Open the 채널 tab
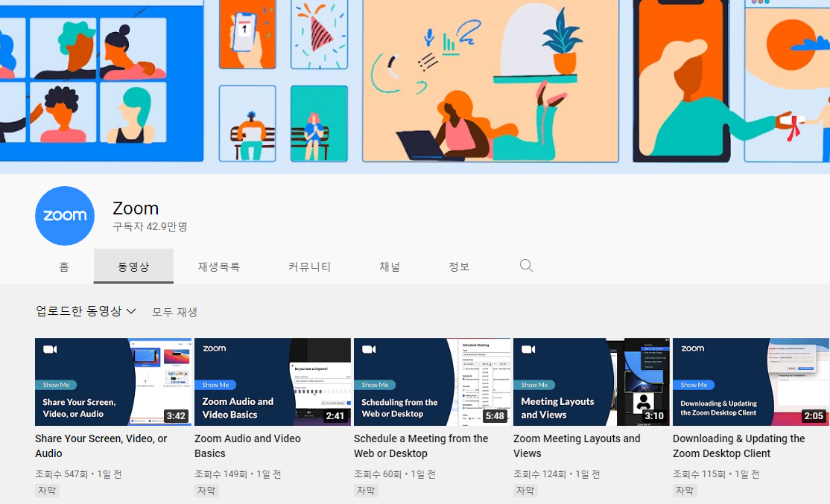The width and height of the screenshot is (830, 504). click(x=390, y=267)
